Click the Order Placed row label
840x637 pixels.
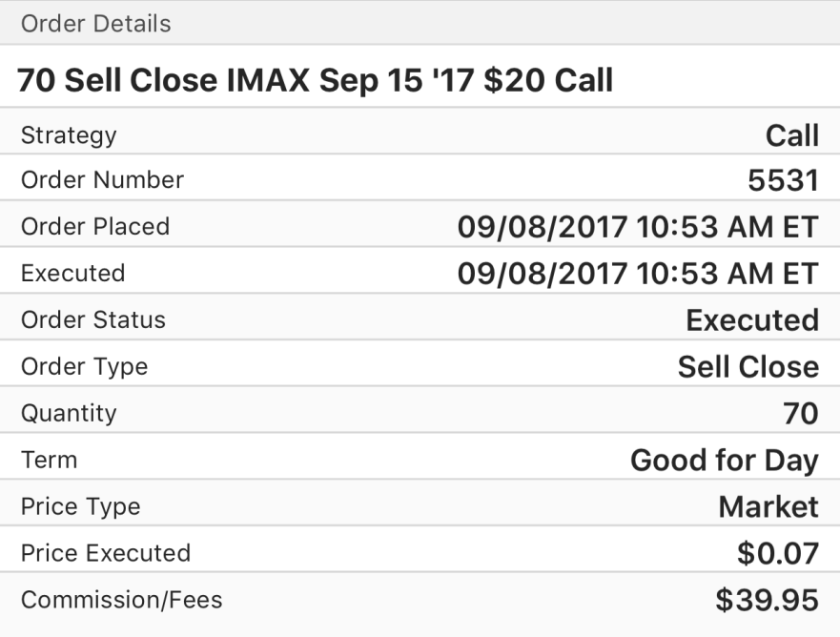click(x=95, y=227)
